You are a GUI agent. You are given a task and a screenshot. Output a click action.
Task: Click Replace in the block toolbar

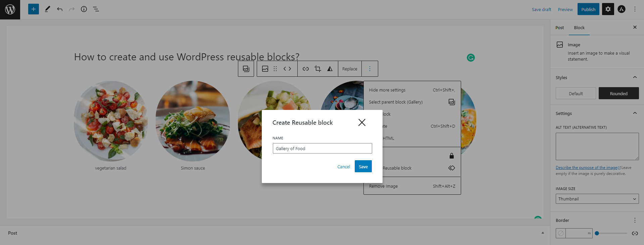coord(350,69)
